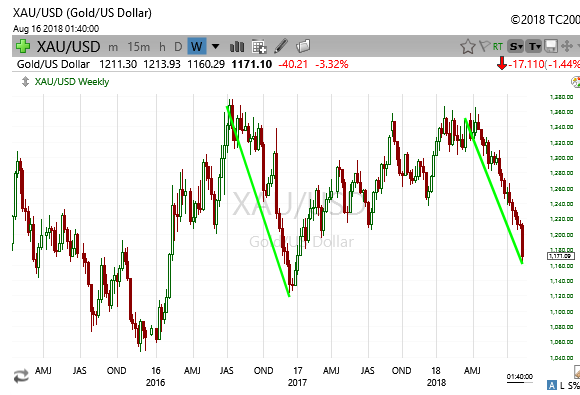Toggle the green RT real-time indicator
Image resolution: width=580 pixels, height=395 pixels.
[x=498, y=47]
